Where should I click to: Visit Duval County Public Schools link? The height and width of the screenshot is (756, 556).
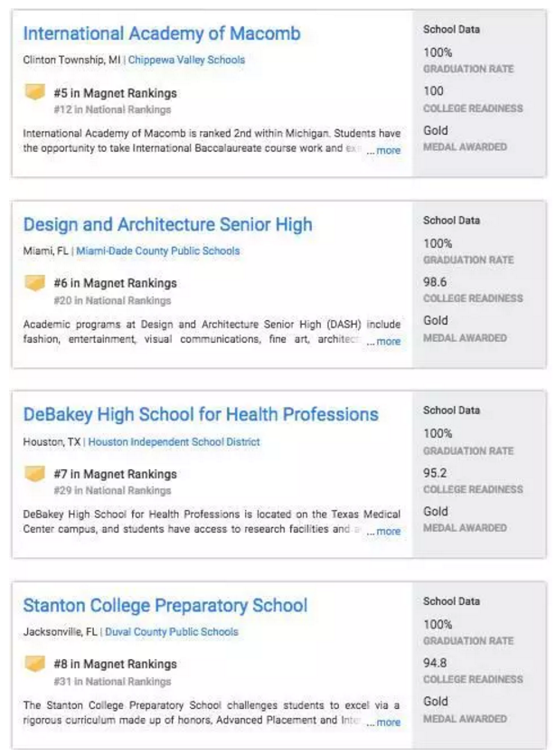[172, 632]
